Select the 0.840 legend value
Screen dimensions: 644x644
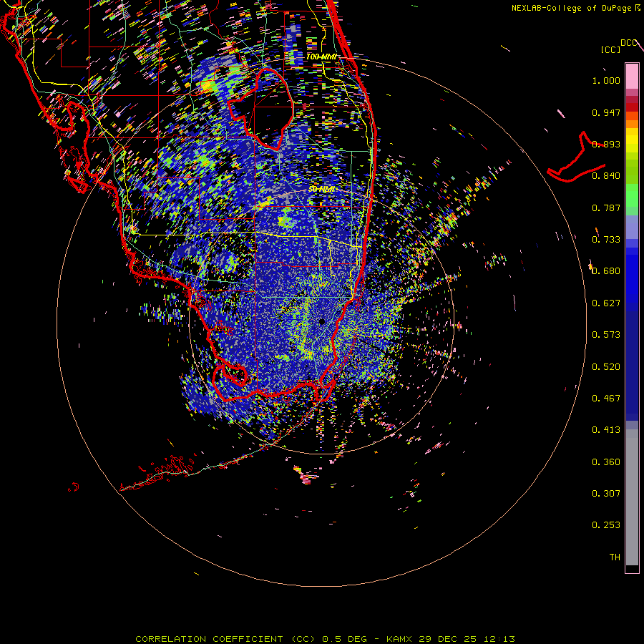[606, 176]
